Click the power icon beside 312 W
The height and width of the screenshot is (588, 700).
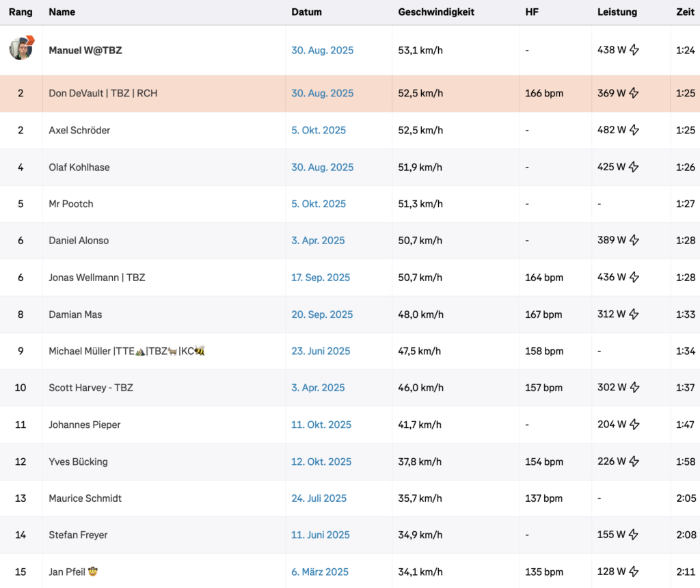coord(634,315)
